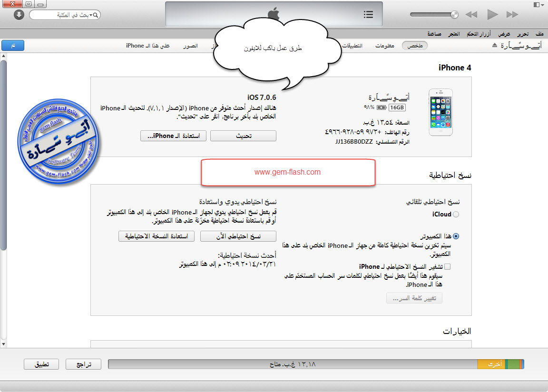The height and width of the screenshot is (392, 548).
Task: Click the phone number value text
Action: pos(353,132)
